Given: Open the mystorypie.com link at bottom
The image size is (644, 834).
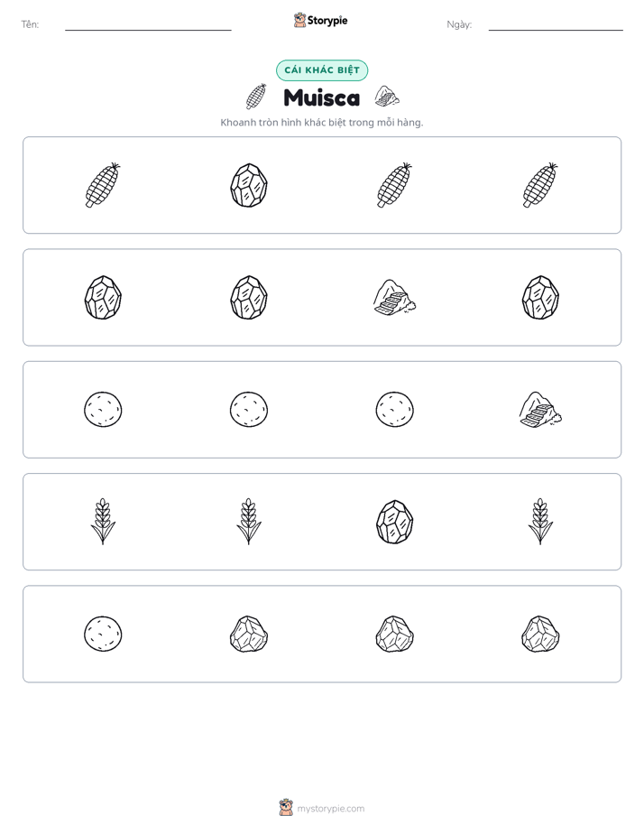Looking at the screenshot, I should (x=330, y=809).
